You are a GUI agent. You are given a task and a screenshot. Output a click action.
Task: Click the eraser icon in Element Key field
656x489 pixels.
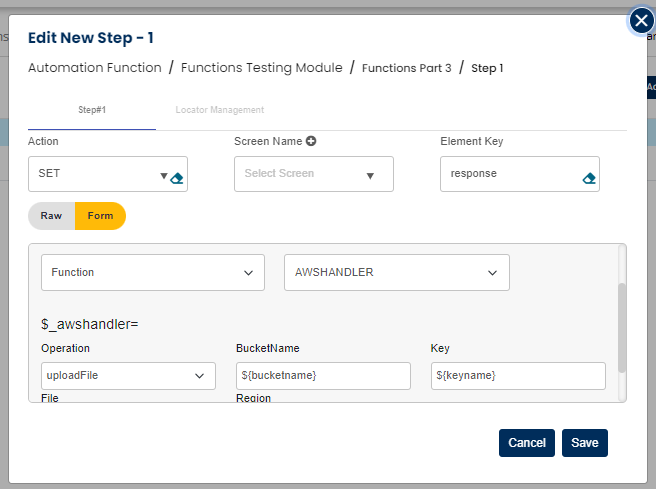[x=589, y=178]
